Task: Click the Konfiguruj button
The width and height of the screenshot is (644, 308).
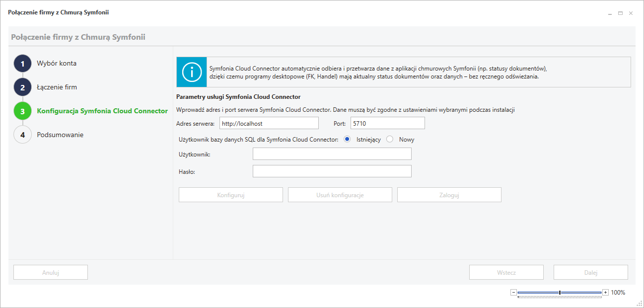Action: 230,195
